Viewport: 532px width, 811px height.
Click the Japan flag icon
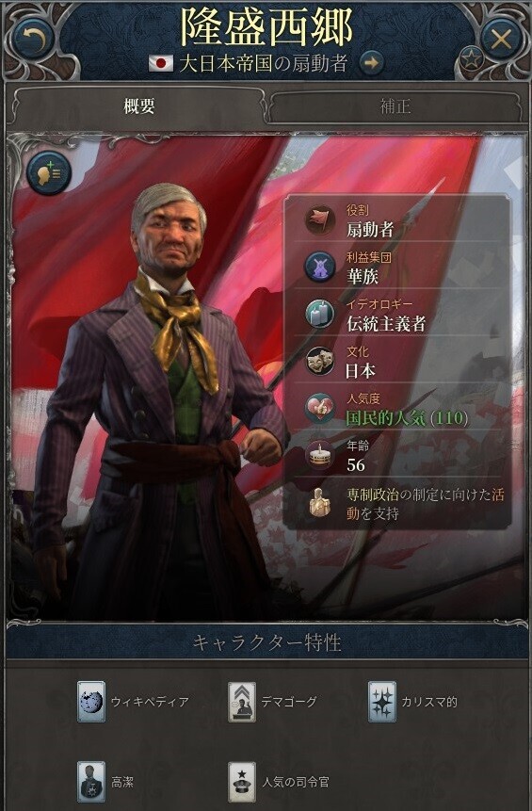click(x=161, y=63)
